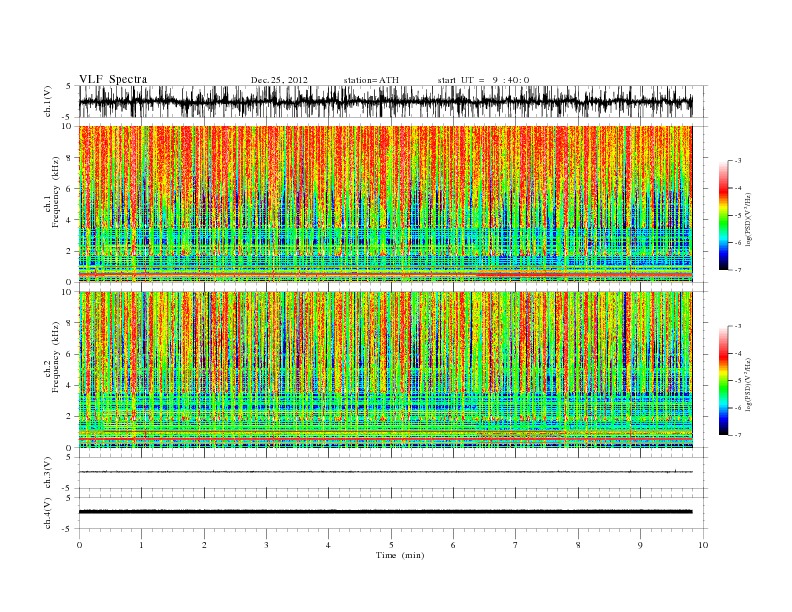Click the 'ch.4(V)' axis label
This screenshot has height=612, width=792.
pos(48,513)
